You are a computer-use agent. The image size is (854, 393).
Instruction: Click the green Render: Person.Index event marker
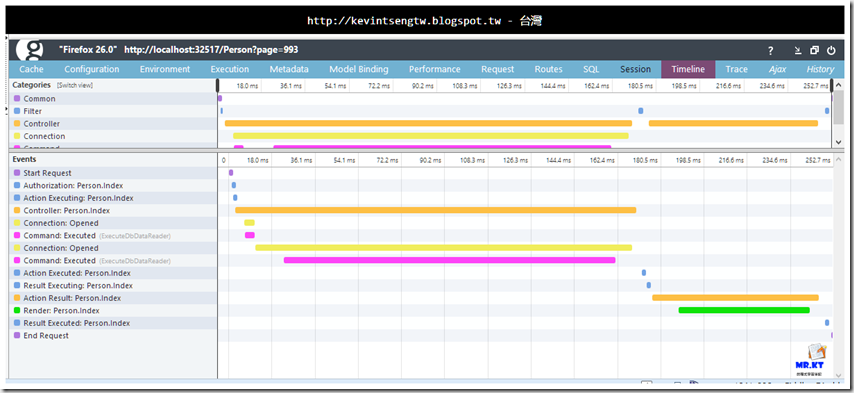coord(17,311)
